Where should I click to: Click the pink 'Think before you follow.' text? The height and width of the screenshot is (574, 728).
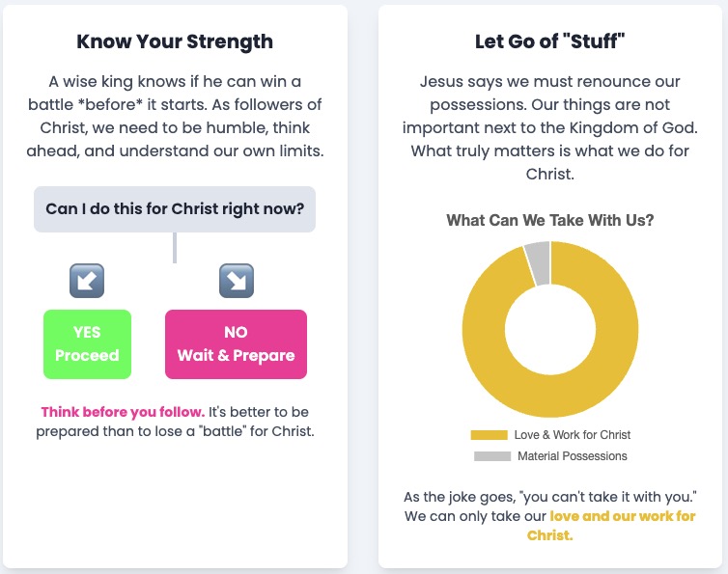pos(123,411)
